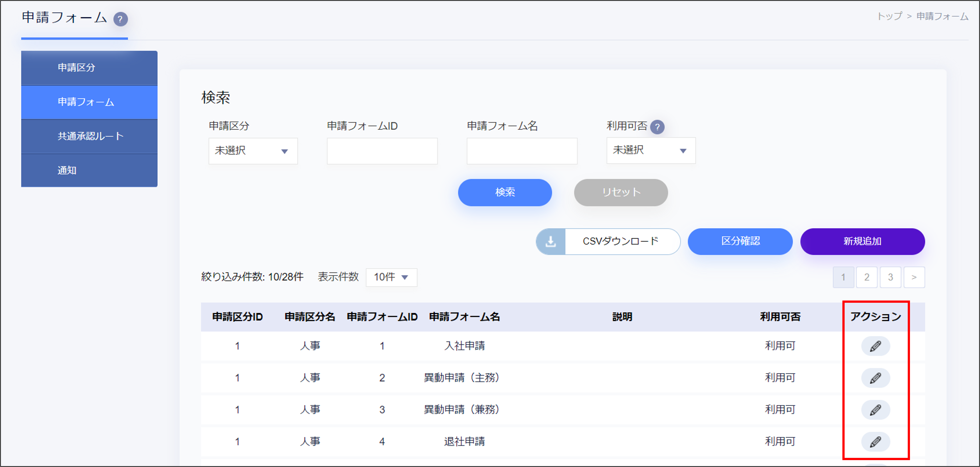Viewport: 980px width, 467px height.
Task: Open help icon next to 申請フォーム title
Action: tap(120, 19)
